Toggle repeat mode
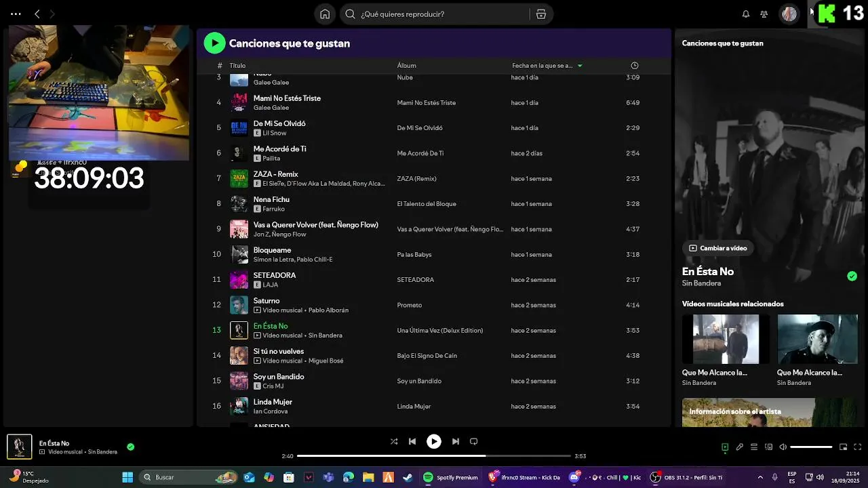868x488 pixels. click(474, 441)
